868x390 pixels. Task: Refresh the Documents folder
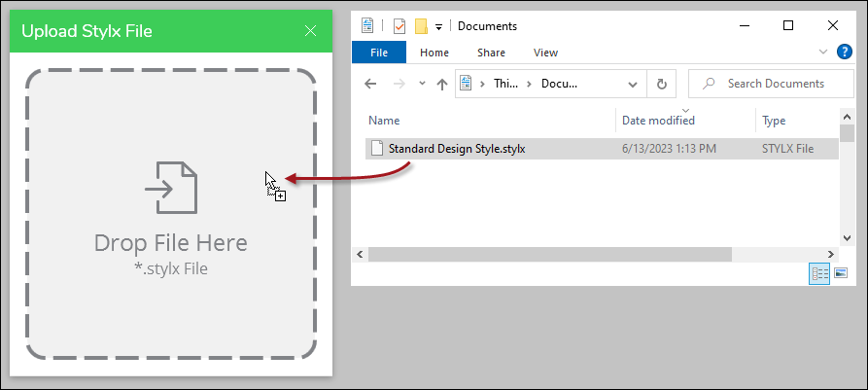point(662,84)
